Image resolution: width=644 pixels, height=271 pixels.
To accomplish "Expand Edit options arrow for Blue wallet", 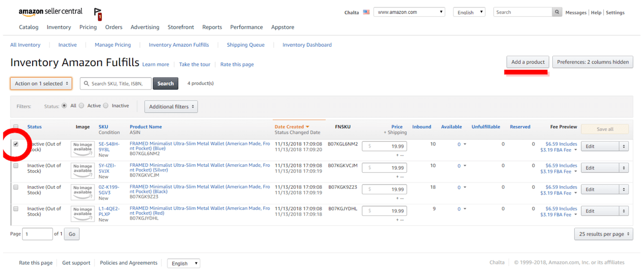I will [x=624, y=147].
